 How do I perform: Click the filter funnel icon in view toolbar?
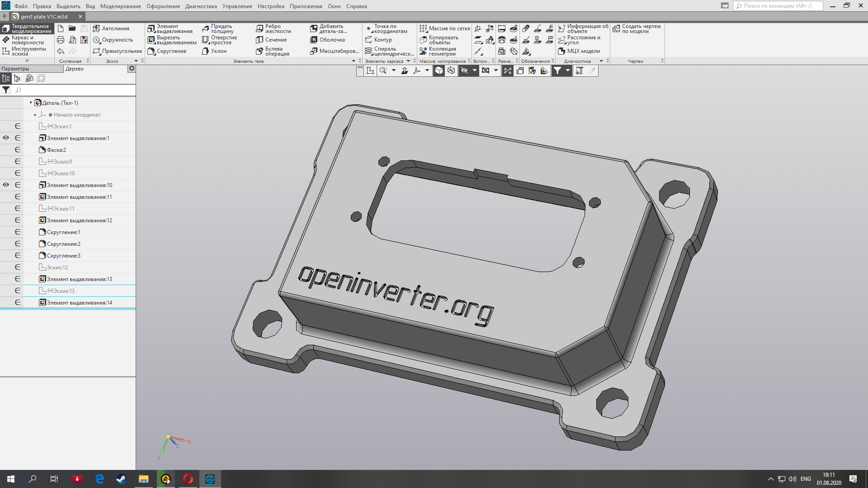point(557,70)
